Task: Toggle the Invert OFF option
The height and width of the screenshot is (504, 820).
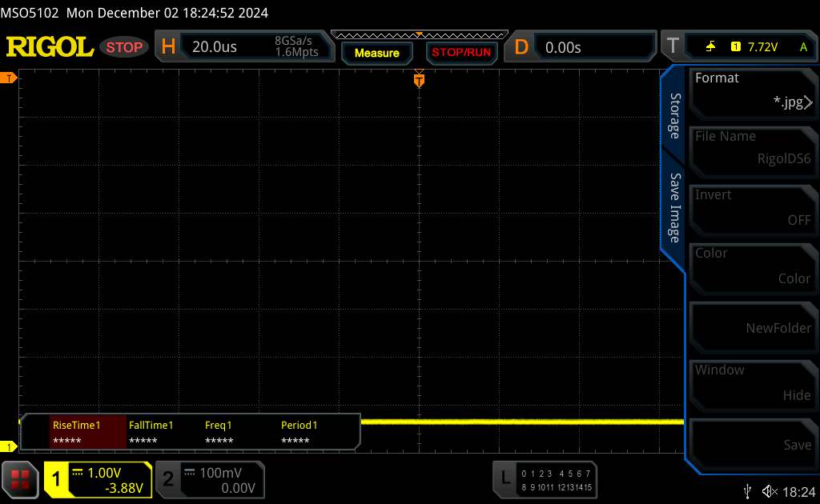Action: pyautogui.click(x=753, y=207)
